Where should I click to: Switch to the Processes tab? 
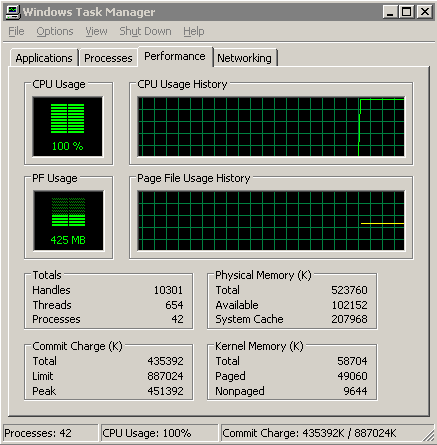coord(108,58)
